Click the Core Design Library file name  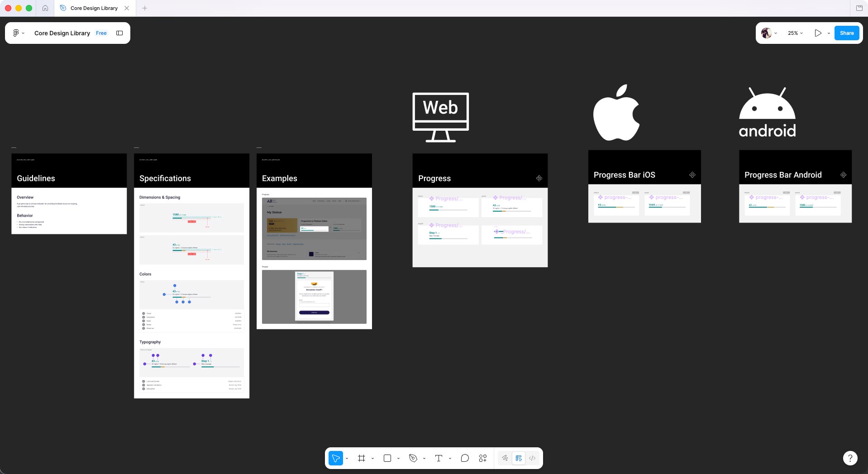point(62,33)
